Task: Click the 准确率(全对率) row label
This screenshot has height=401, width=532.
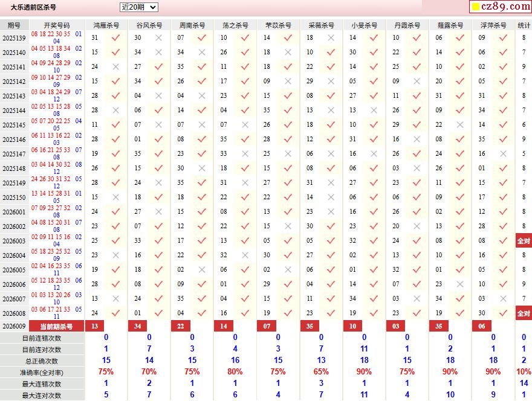Action: (42, 372)
